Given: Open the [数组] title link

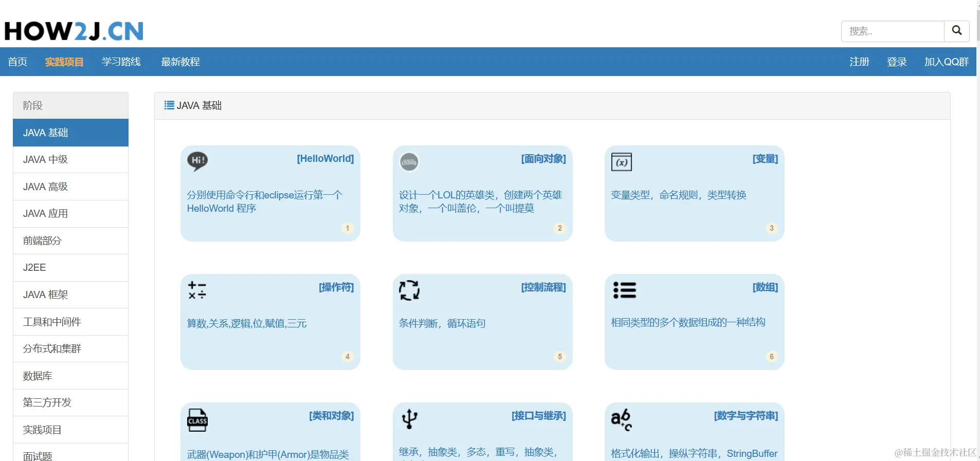Looking at the screenshot, I should (x=765, y=287).
